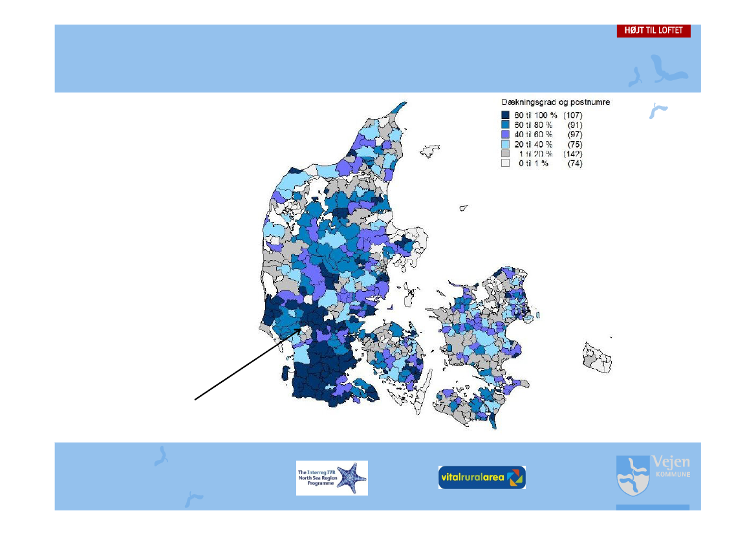
Task: Click the Vejen Kommune shield emblem
Action: coord(632,475)
